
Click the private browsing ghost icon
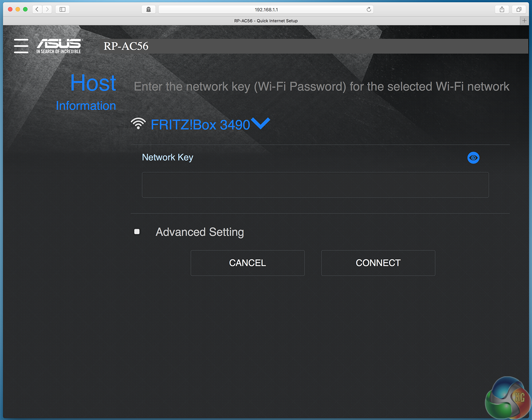pos(148,9)
